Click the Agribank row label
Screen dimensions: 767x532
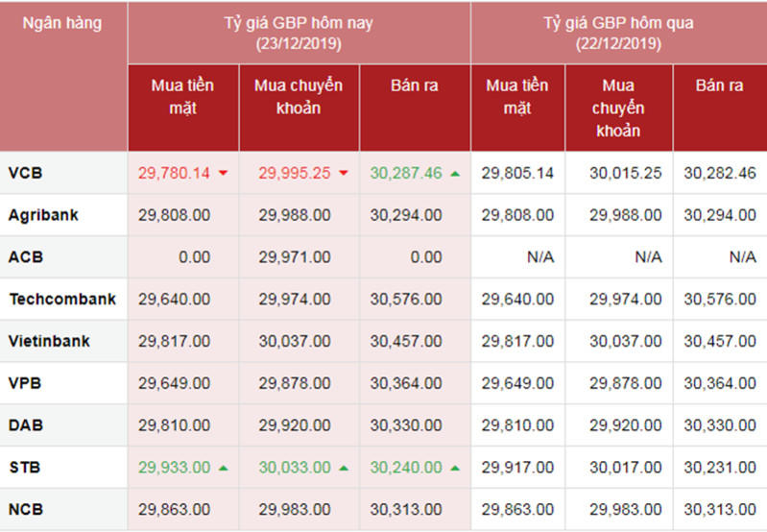pyautogui.click(x=43, y=215)
